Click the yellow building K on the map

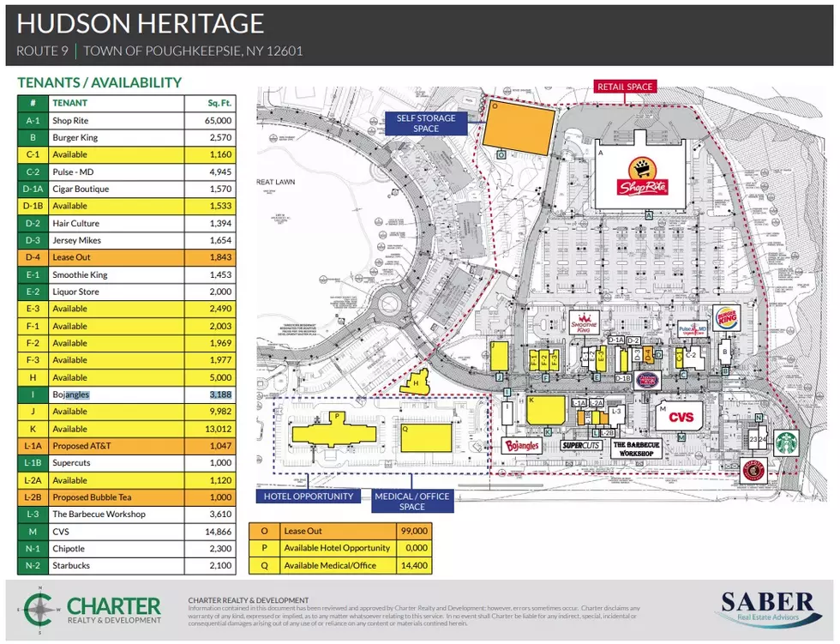[546, 411]
